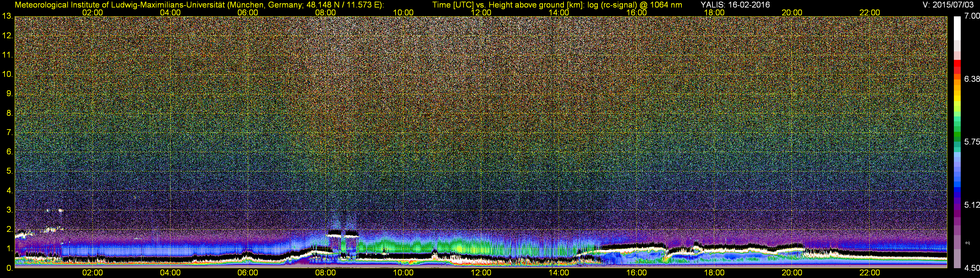
Task: Click the 6.38 color scale value
Action: [972, 79]
